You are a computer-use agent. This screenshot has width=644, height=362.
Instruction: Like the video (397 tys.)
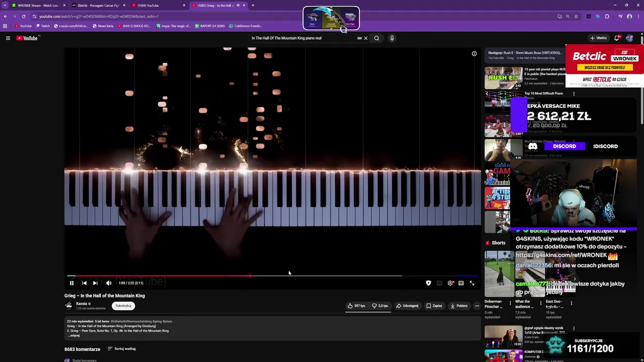tap(356, 306)
